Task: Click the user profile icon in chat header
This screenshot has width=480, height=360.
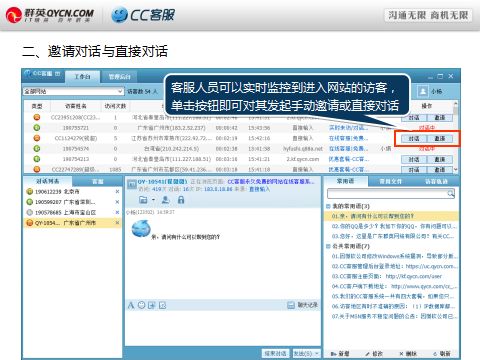Action: pos(165,200)
